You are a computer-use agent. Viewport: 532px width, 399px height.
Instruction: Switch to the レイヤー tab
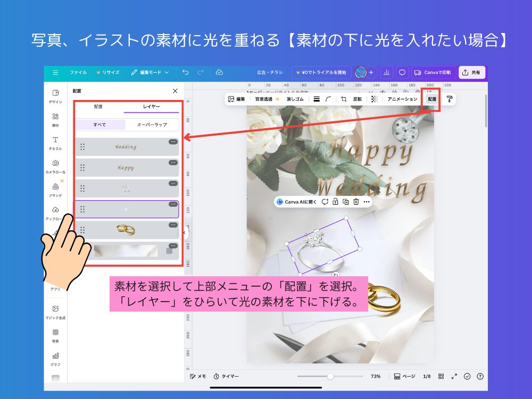pos(153,107)
